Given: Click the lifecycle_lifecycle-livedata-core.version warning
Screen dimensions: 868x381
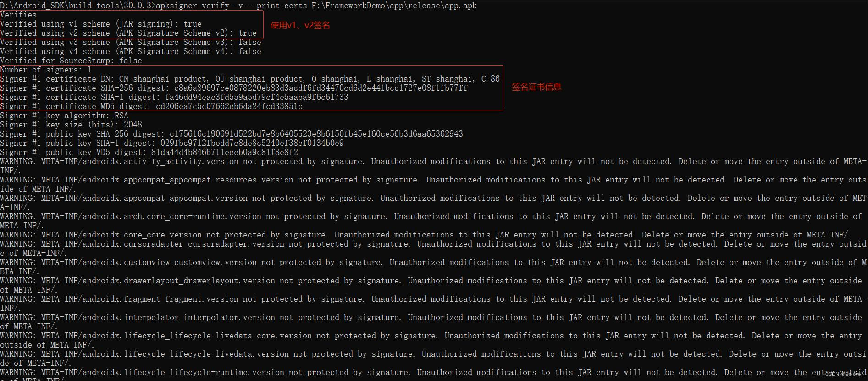Looking at the screenshot, I should point(431,340).
